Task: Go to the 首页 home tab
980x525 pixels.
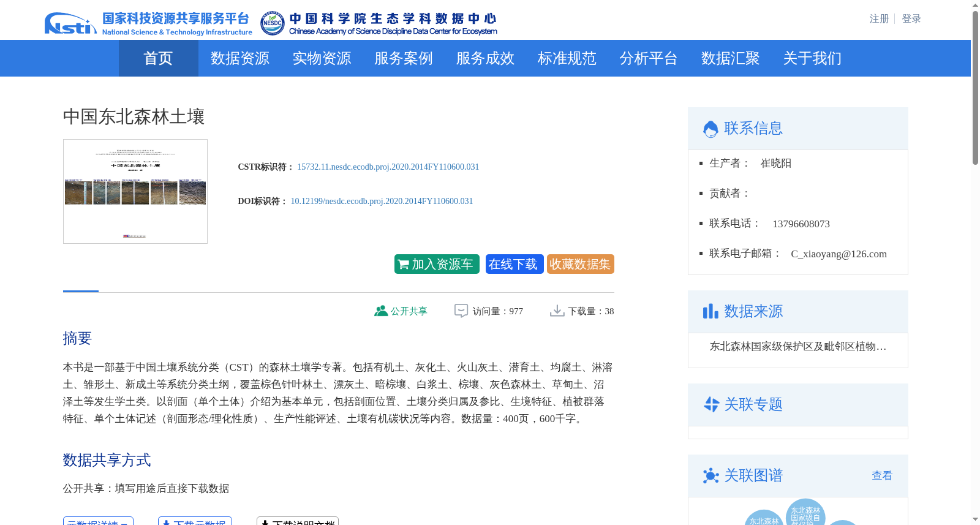Action: click(158, 58)
